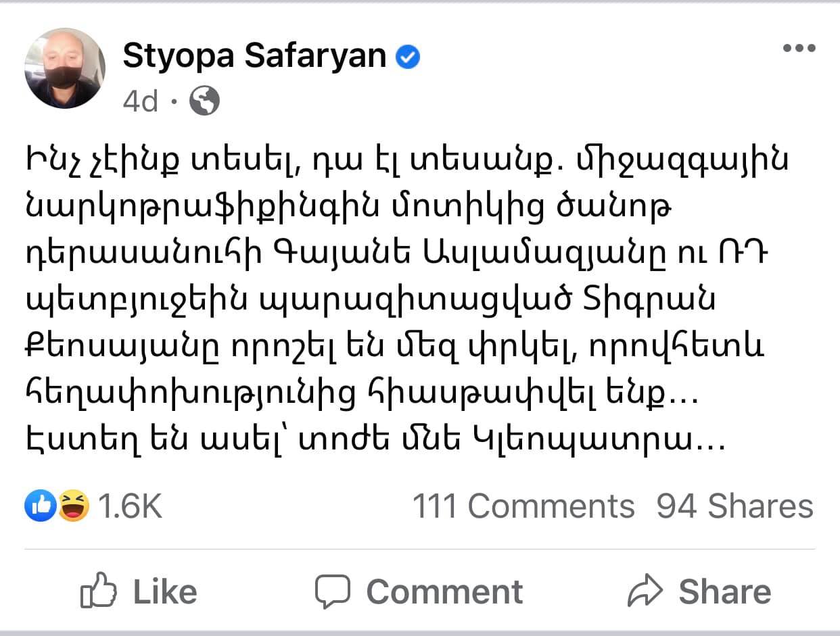840x636 pixels.
Task: Click the speech bubble Comment icon
Action: coord(333,591)
